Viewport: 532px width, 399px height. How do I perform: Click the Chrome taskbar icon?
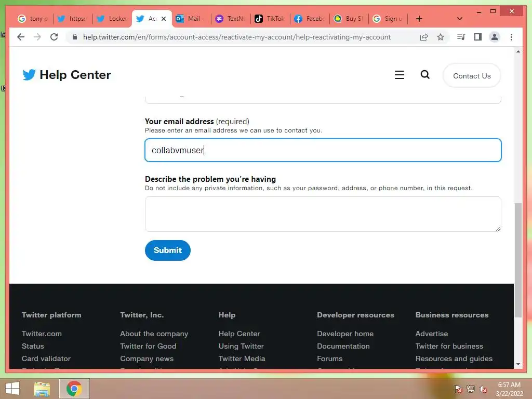[74, 389]
